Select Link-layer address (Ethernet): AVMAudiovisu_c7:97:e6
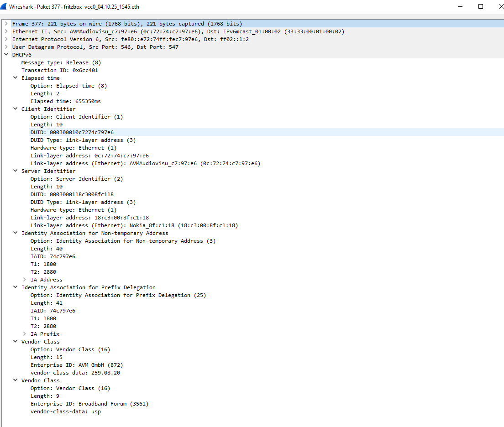Image resolution: width=504 pixels, height=427 pixels. click(146, 163)
